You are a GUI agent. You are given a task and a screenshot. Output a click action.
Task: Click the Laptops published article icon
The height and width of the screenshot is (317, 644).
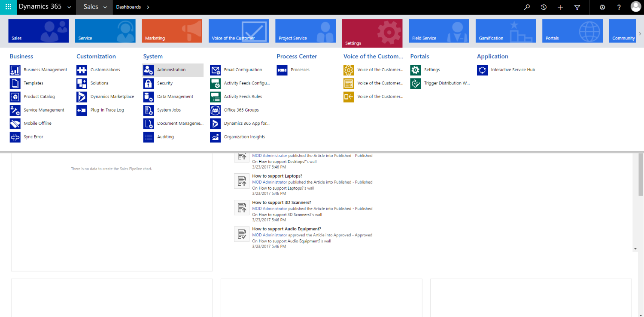[242, 181]
